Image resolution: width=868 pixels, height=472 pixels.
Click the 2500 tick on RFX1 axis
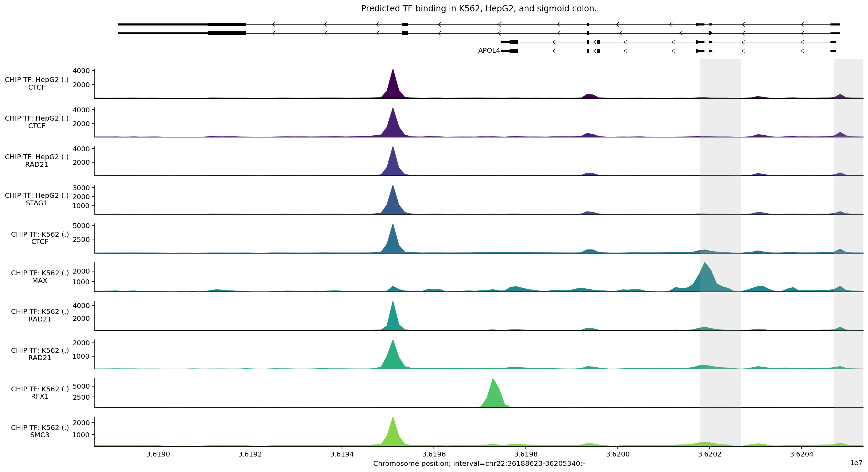(x=81, y=397)
